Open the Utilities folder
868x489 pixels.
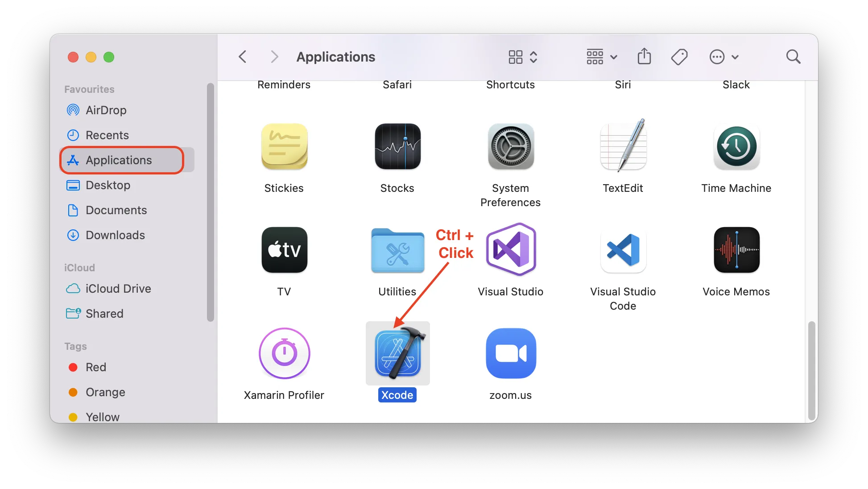pos(397,250)
